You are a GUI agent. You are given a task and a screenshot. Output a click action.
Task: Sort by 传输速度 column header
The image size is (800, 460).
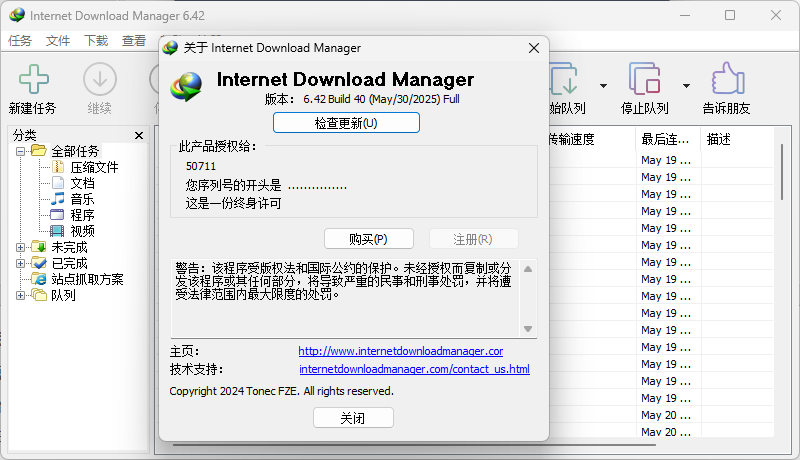[x=571, y=139]
